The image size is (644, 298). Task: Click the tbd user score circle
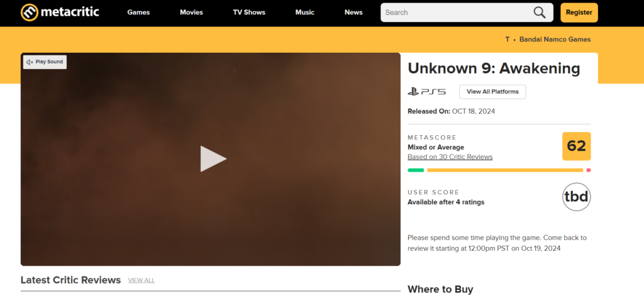pyautogui.click(x=576, y=197)
